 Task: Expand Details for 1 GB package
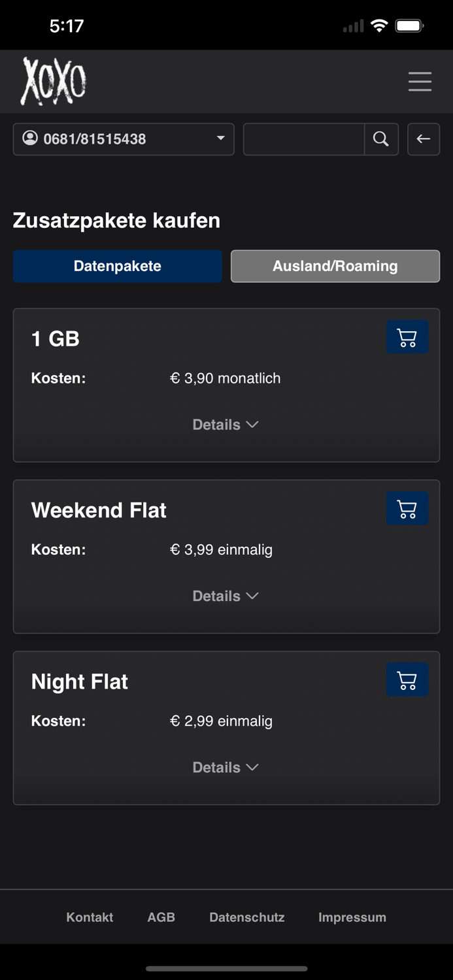click(x=226, y=425)
